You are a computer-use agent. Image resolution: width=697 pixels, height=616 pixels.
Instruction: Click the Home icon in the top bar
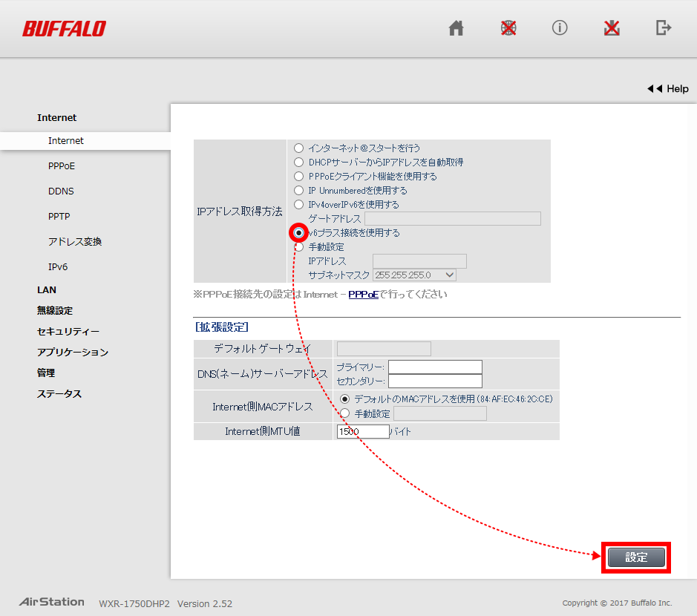click(x=456, y=28)
